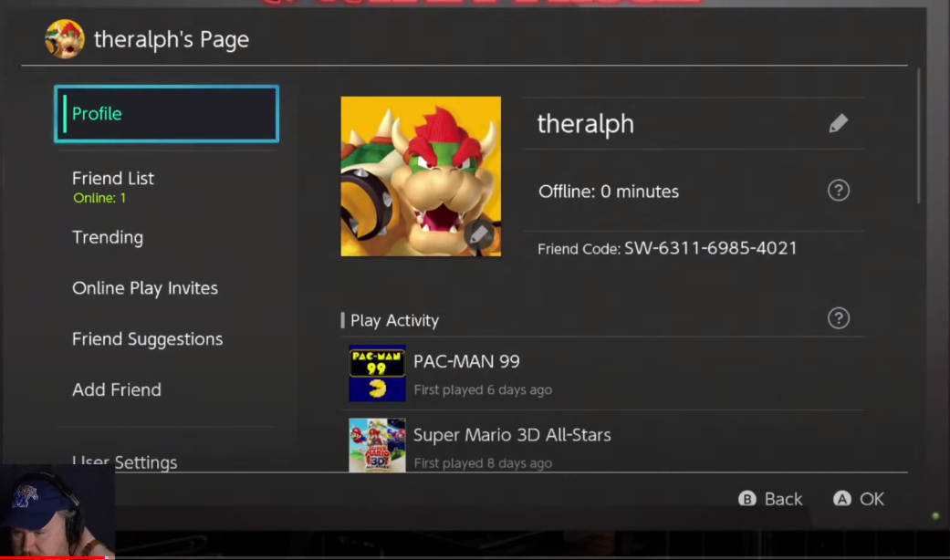The width and height of the screenshot is (950, 560).
Task: Open the Super Mario 3D All-Stars game icon
Action: [377, 445]
